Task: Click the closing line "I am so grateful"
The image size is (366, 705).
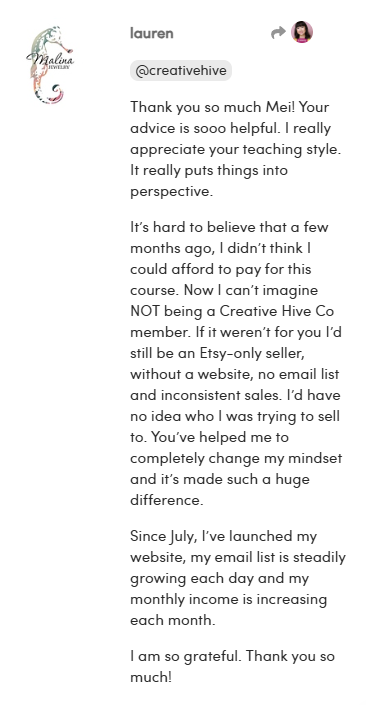Action: pyautogui.click(x=232, y=666)
